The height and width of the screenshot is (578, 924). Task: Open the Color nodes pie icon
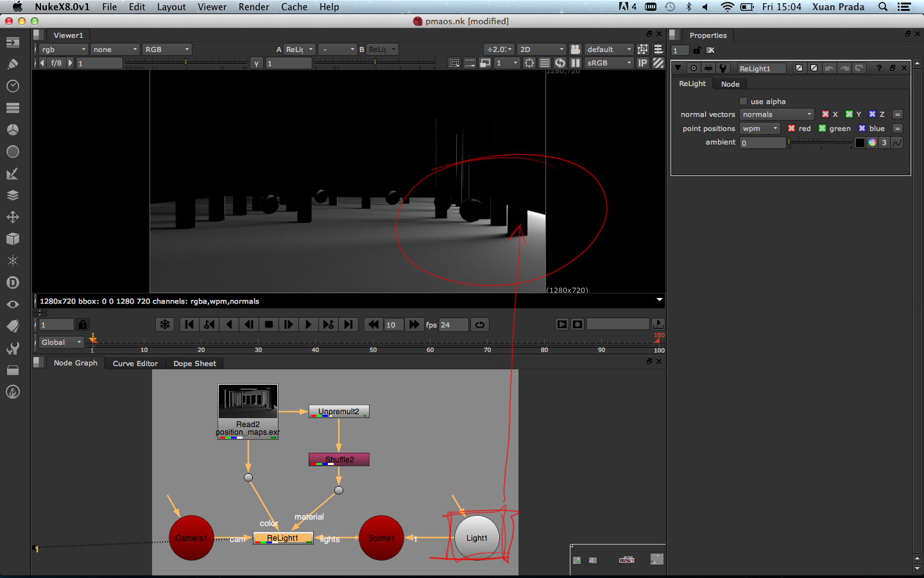point(12,130)
